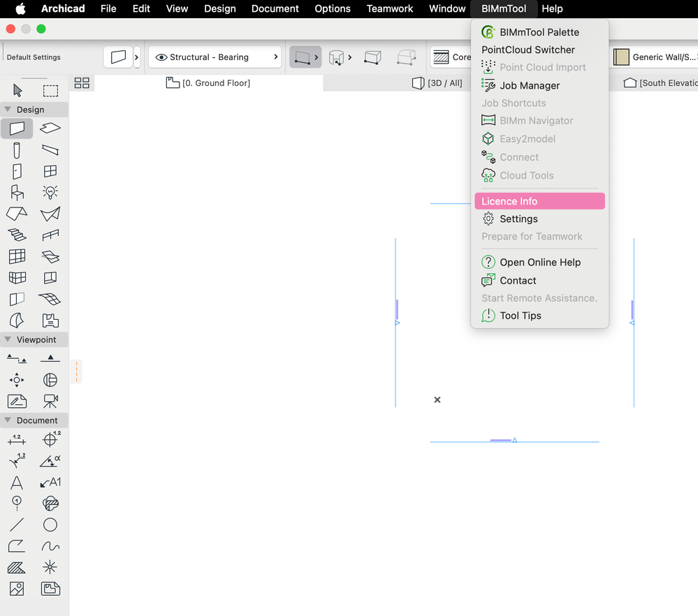Screen dimensions: 698x616
Task: Select the Zone tool
Action: point(50,321)
